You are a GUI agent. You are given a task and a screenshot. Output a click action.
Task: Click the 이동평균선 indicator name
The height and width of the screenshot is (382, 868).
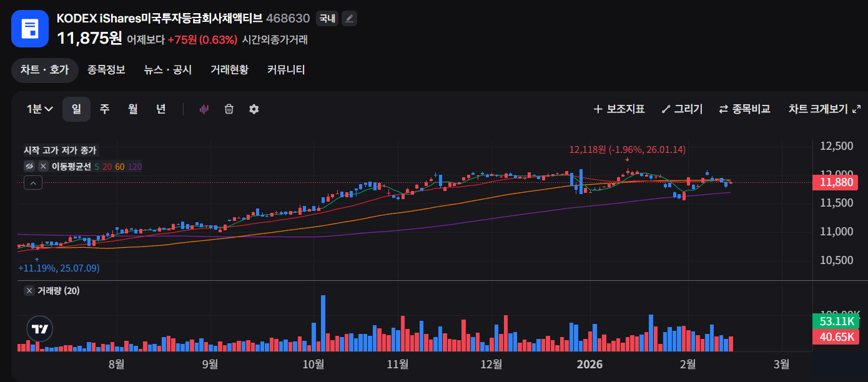(71, 166)
